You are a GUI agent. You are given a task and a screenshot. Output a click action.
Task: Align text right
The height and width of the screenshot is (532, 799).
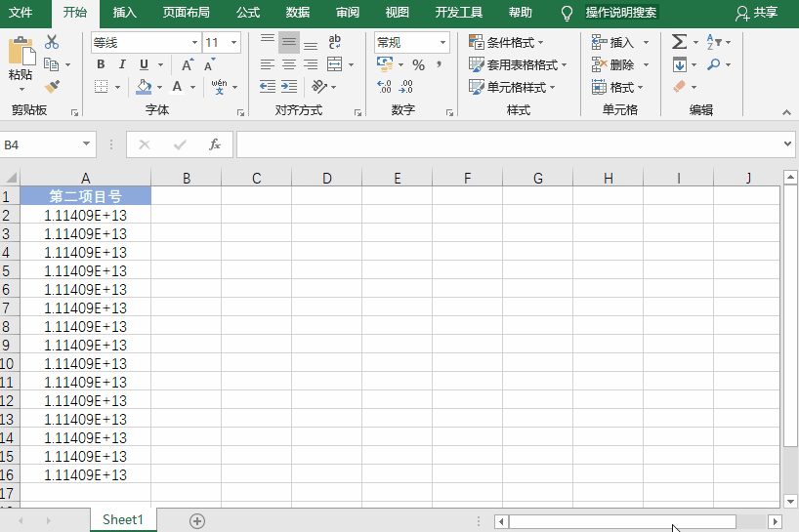click(x=311, y=64)
